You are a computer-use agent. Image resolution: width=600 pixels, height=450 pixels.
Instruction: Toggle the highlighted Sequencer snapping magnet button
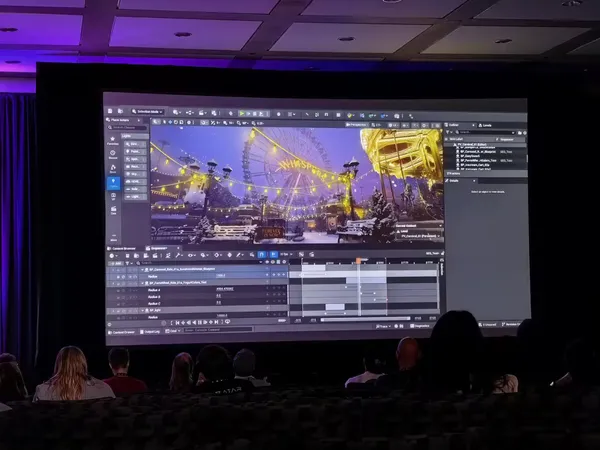[x=262, y=254]
